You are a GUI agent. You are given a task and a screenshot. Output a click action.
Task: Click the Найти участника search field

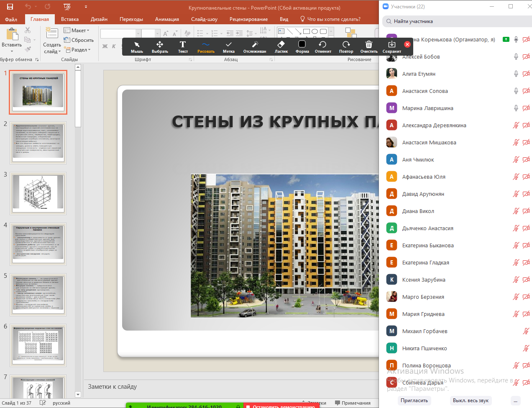click(457, 21)
